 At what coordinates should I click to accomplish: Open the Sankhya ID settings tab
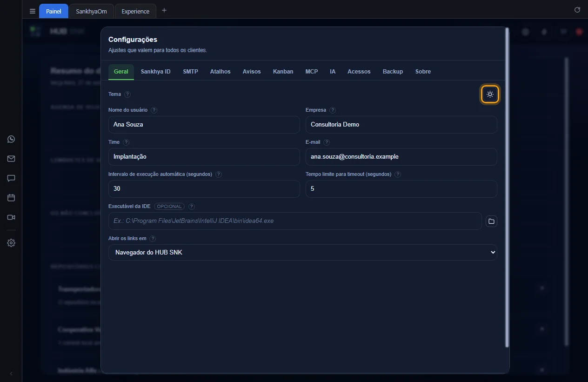click(156, 72)
